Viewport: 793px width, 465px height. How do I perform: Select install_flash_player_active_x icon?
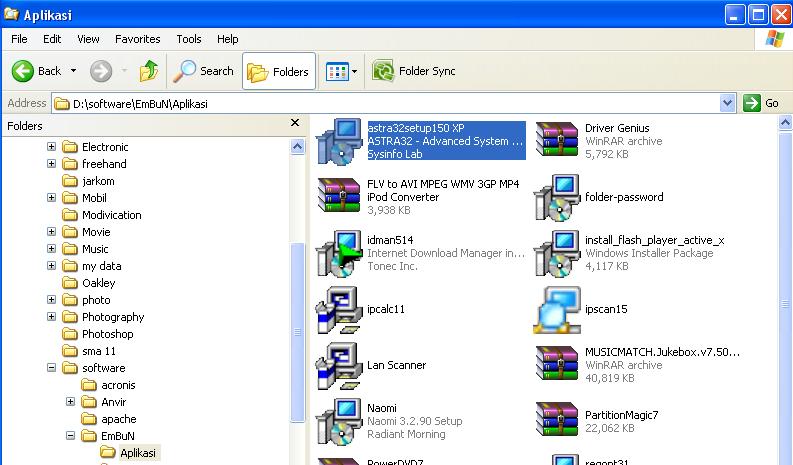tap(557, 253)
